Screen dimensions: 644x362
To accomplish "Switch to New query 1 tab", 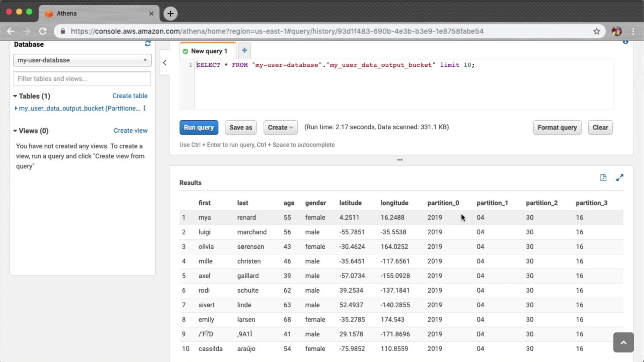I will (x=208, y=51).
